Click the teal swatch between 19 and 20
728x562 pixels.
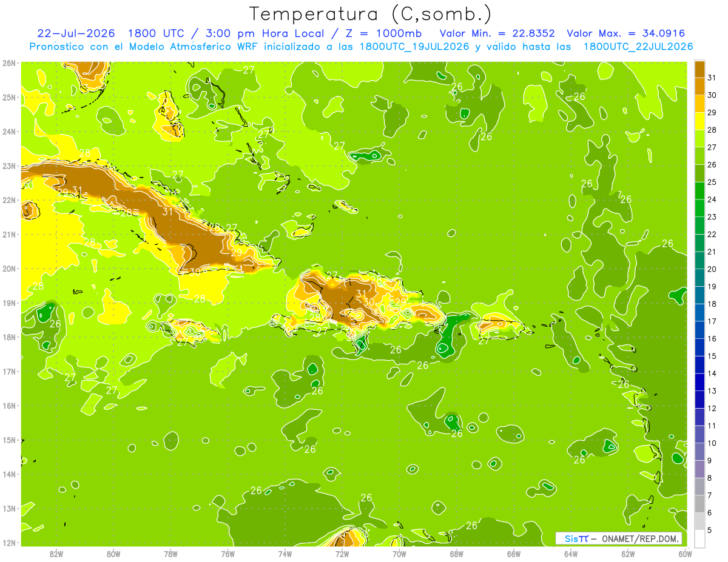point(699,278)
